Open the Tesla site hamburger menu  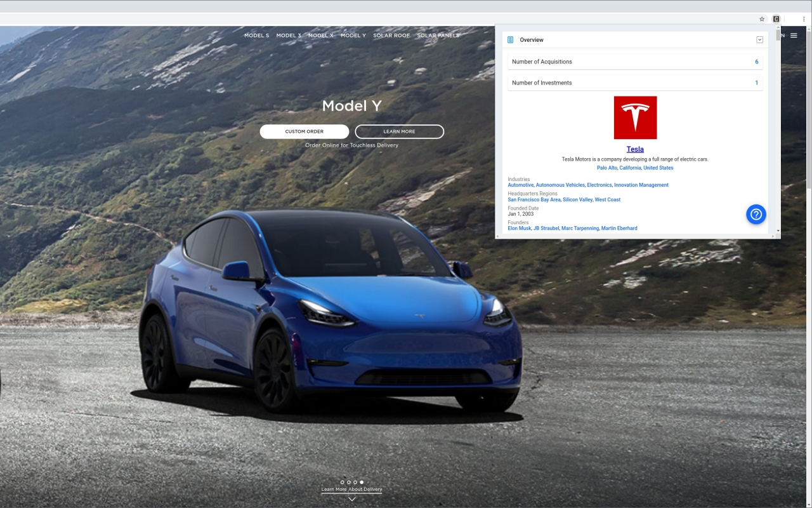[x=794, y=36]
